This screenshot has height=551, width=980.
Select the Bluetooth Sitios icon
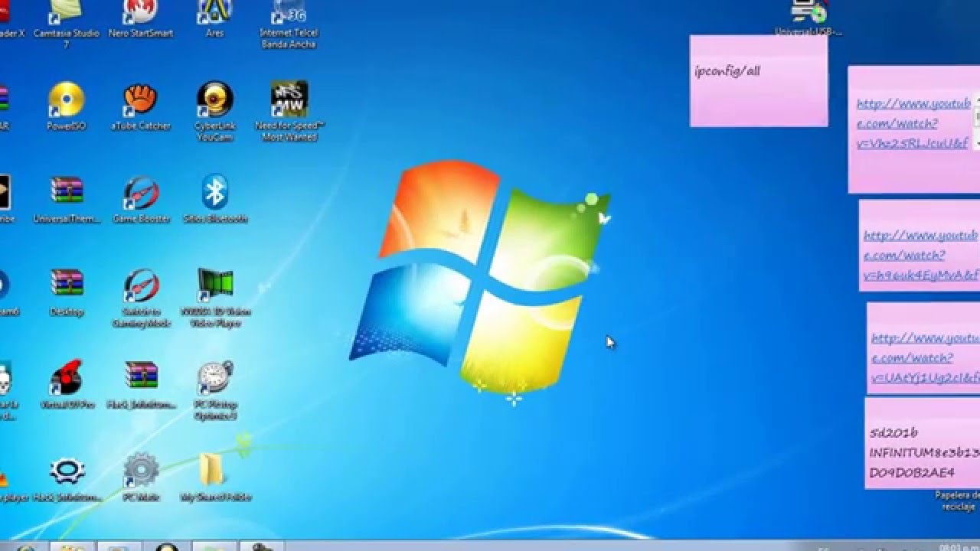(x=214, y=201)
